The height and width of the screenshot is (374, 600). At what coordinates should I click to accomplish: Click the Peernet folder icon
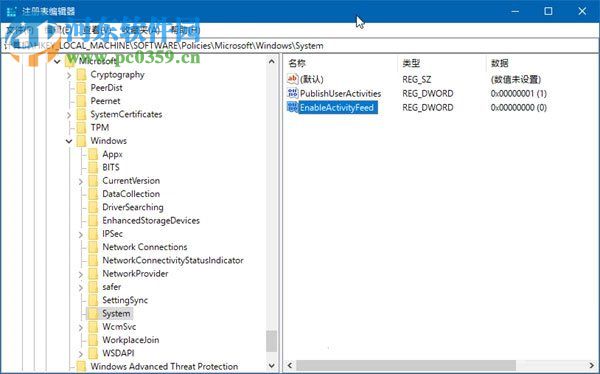tap(81, 101)
